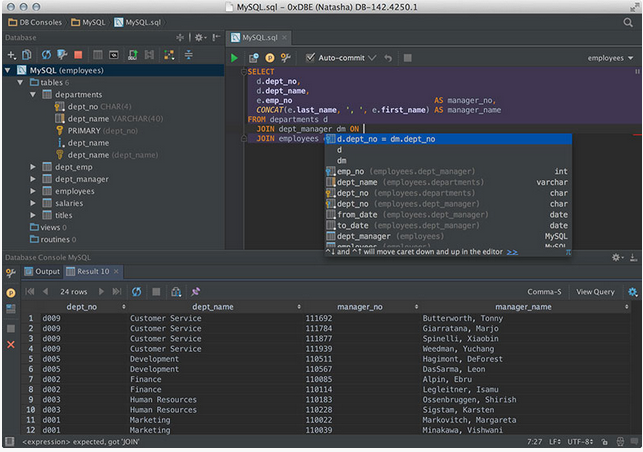
Task: Pick from_date in the completion list
Action: click(448, 215)
